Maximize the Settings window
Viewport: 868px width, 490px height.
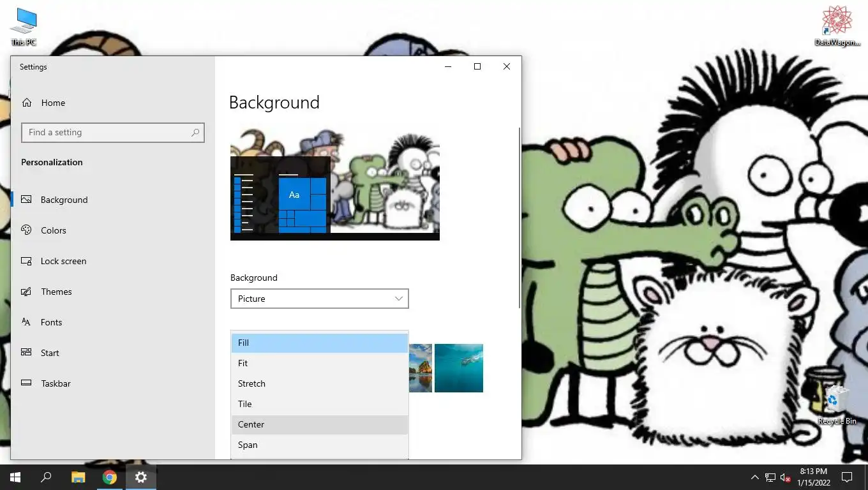tap(477, 66)
